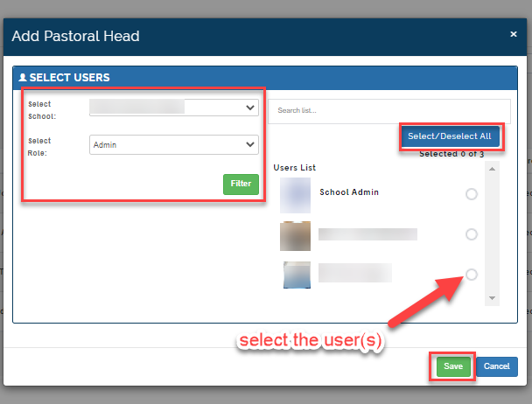Click the user icon beside SELECT USERS
The width and height of the screenshot is (532, 404).
pos(23,77)
